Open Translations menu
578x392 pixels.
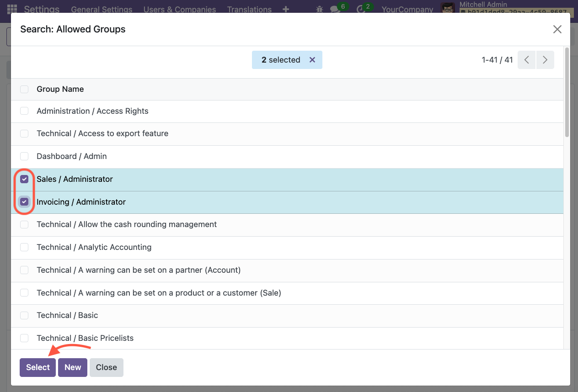tap(249, 9)
